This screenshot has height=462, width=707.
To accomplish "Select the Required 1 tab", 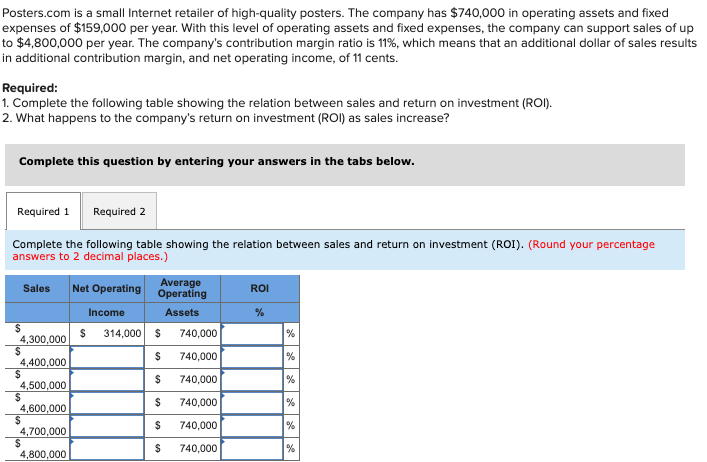I will (43, 211).
